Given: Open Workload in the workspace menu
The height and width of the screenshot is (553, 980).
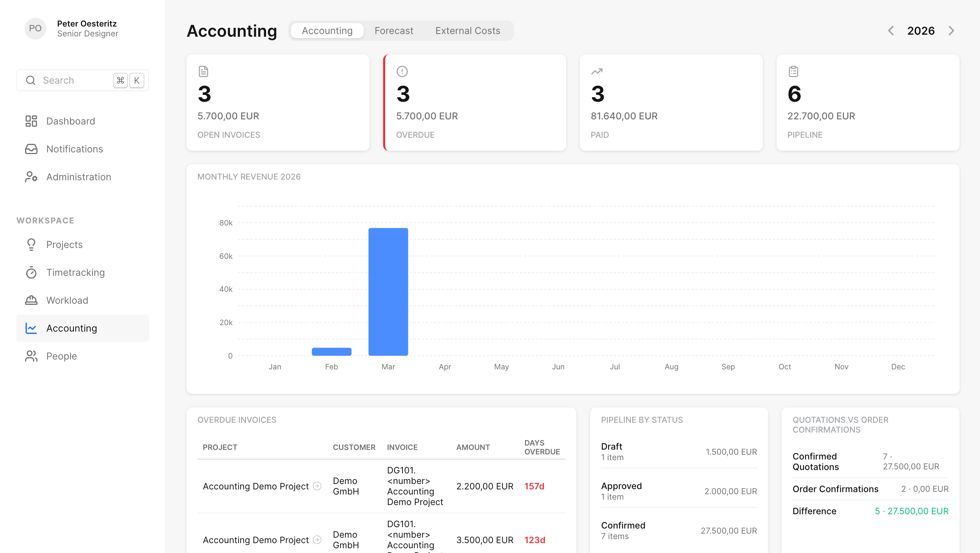Looking at the screenshot, I should (83, 300).
